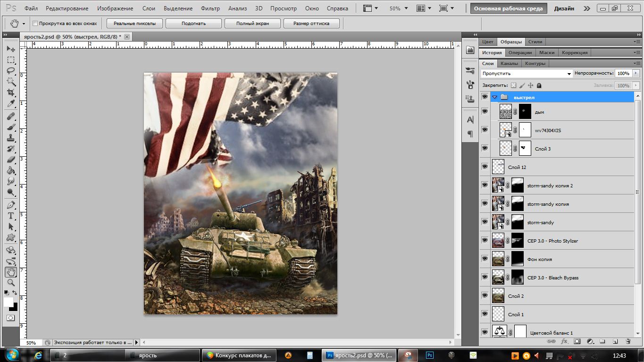Toggle Quick Mask mode
The height and width of the screenshot is (362, 644).
click(11, 318)
